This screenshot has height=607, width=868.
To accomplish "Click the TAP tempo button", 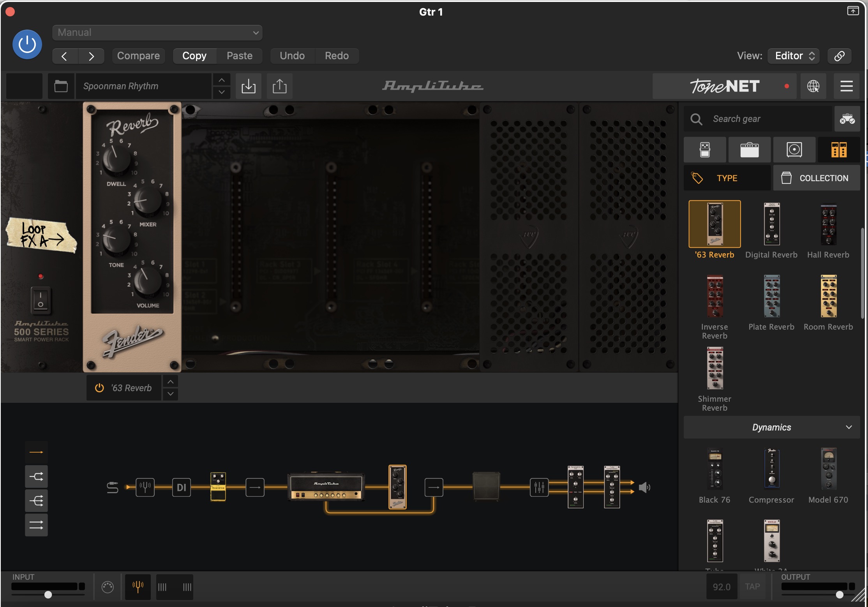I will (753, 587).
